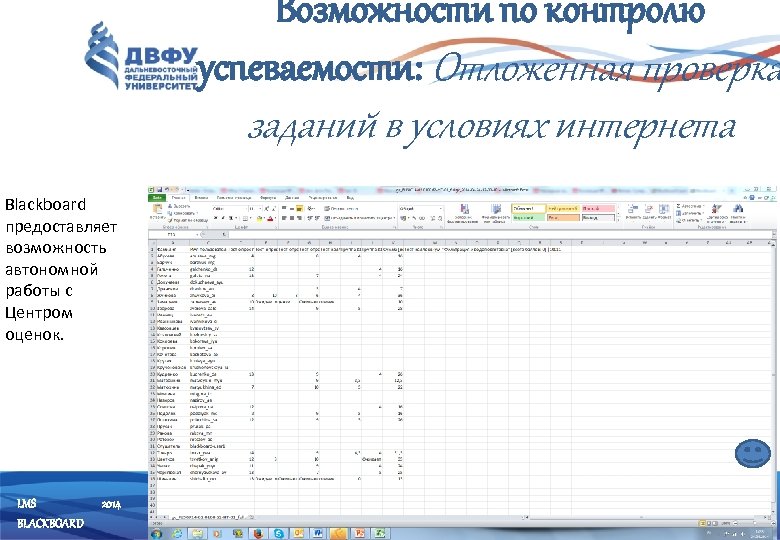Open the Format cells ribbon button
This screenshot has width=780, height=540.
coord(664,211)
